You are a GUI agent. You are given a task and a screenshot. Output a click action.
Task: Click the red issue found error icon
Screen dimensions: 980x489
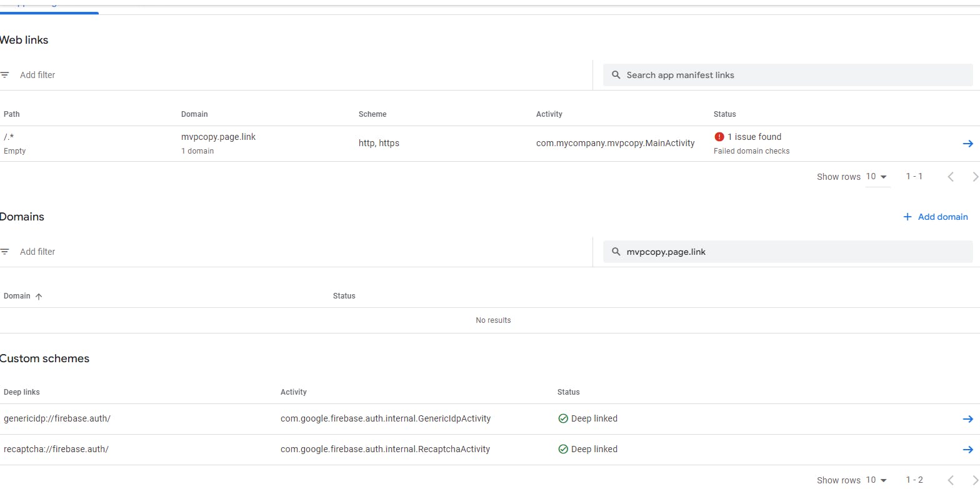tap(719, 137)
